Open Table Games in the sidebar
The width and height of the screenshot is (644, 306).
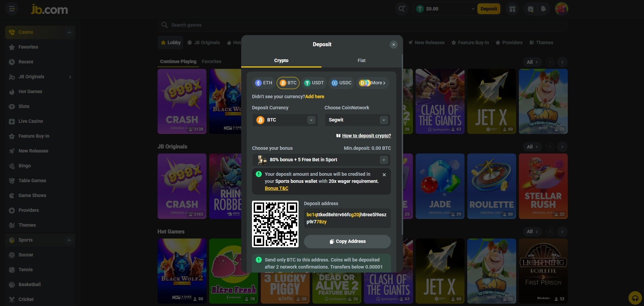[x=40, y=180]
